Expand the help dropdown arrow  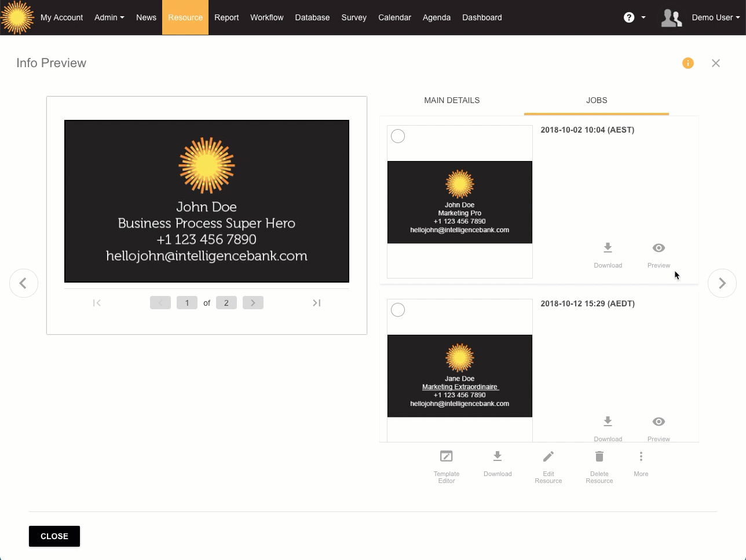[x=643, y=17]
